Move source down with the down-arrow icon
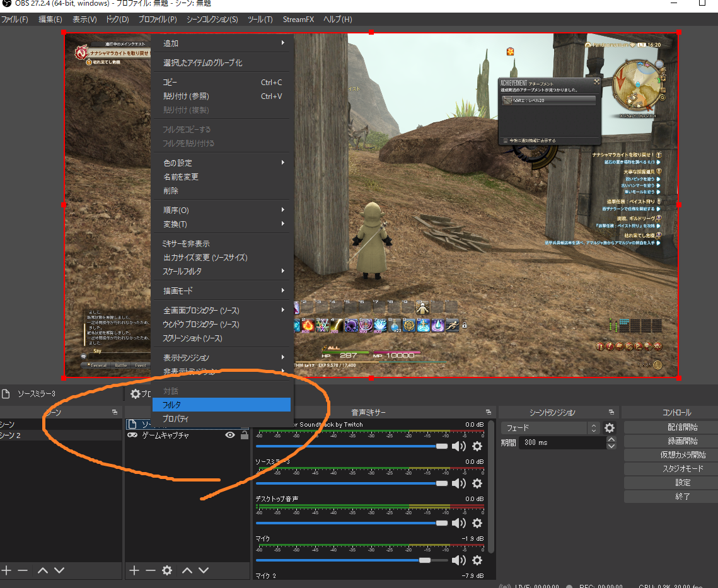This screenshot has width=718, height=588. click(202, 571)
